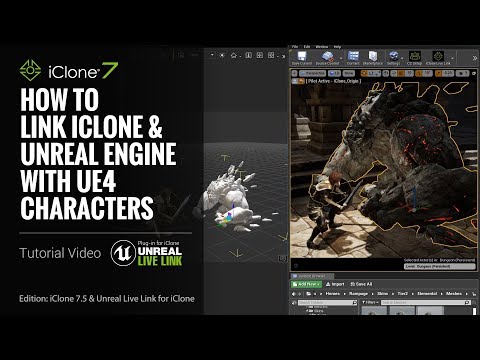Toggle rotation snapping in viewport
The width and height of the screenshot is (480, 360).
(419, 73)
